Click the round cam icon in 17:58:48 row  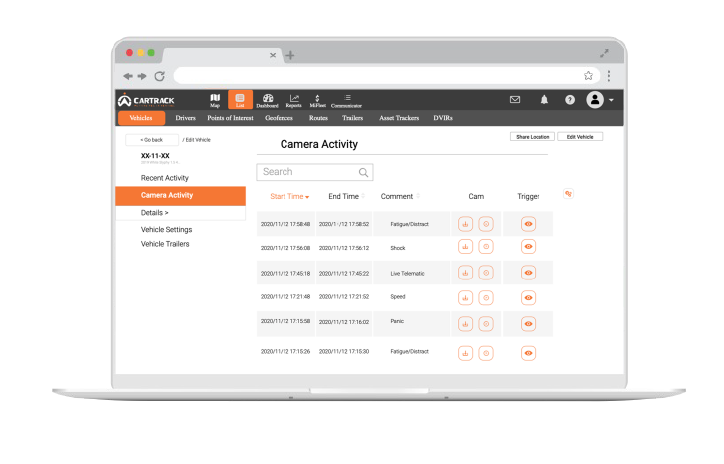486,224
